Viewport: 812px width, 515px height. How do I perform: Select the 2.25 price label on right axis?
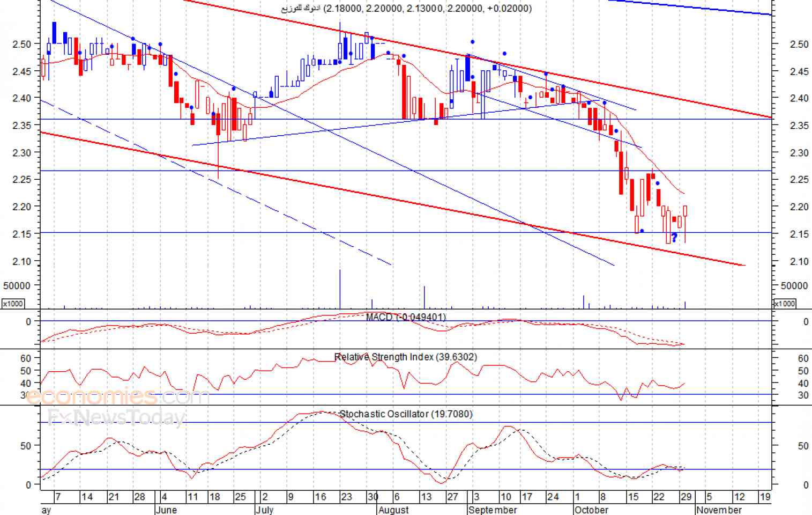799,179
